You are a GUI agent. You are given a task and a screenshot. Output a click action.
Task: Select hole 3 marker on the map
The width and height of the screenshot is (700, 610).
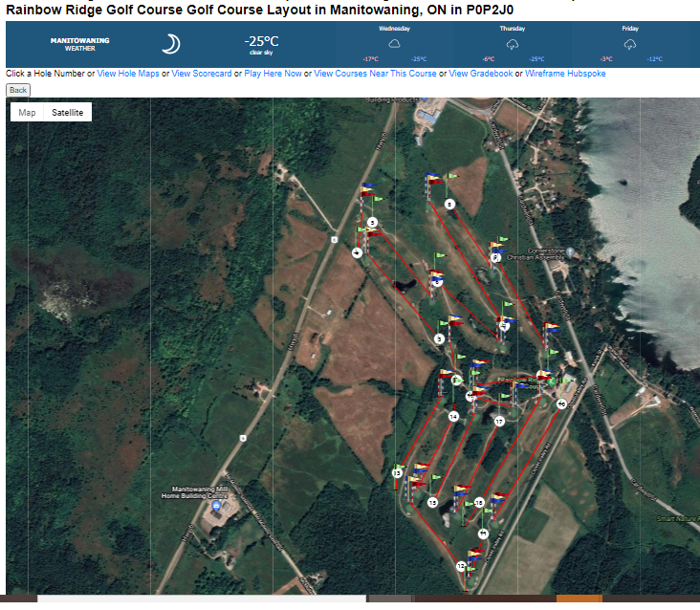439,339
